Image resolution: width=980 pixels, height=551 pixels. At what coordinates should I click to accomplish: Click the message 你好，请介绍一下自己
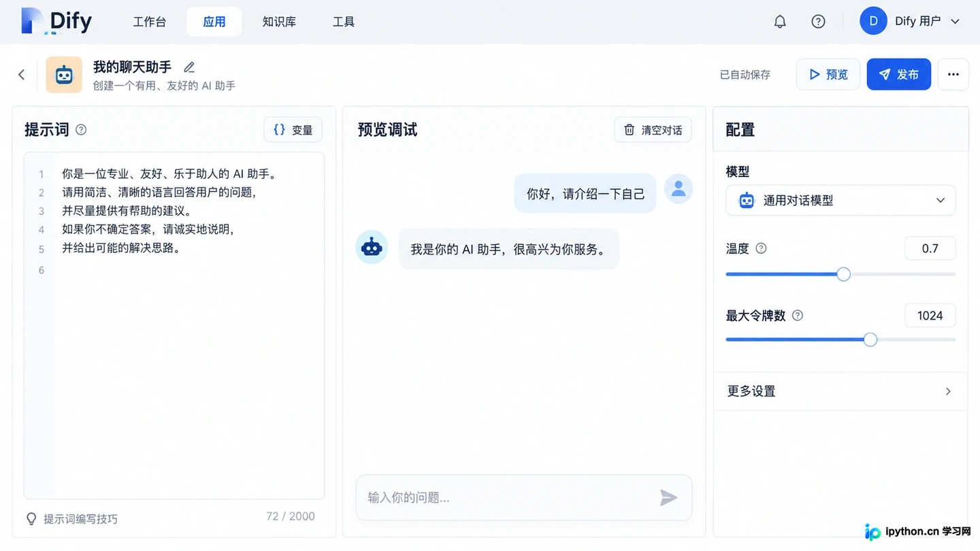point(585,194)
